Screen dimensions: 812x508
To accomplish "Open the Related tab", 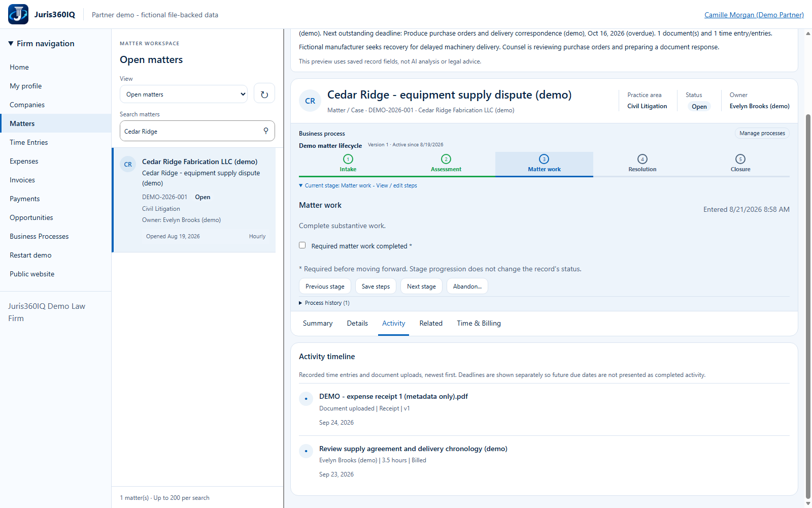I will coord(431,323).
